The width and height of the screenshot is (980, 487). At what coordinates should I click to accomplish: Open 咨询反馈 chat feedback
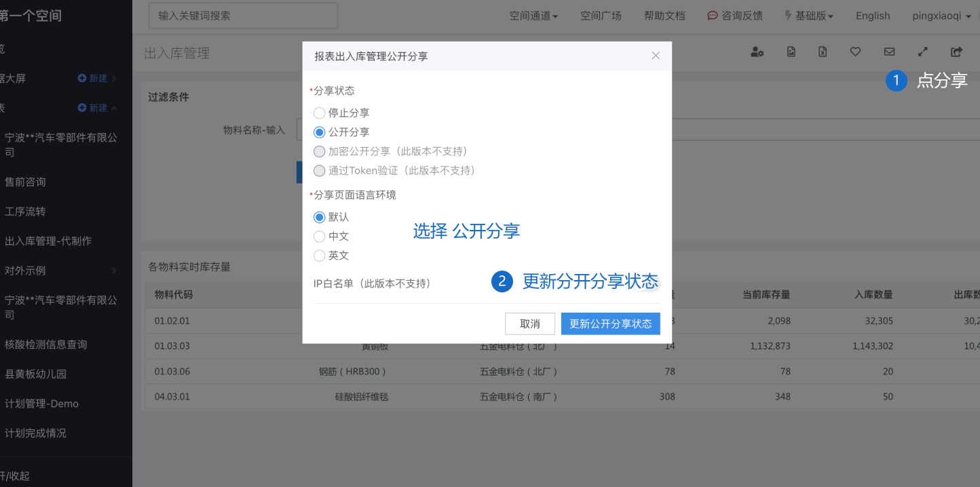pos(734,16)
